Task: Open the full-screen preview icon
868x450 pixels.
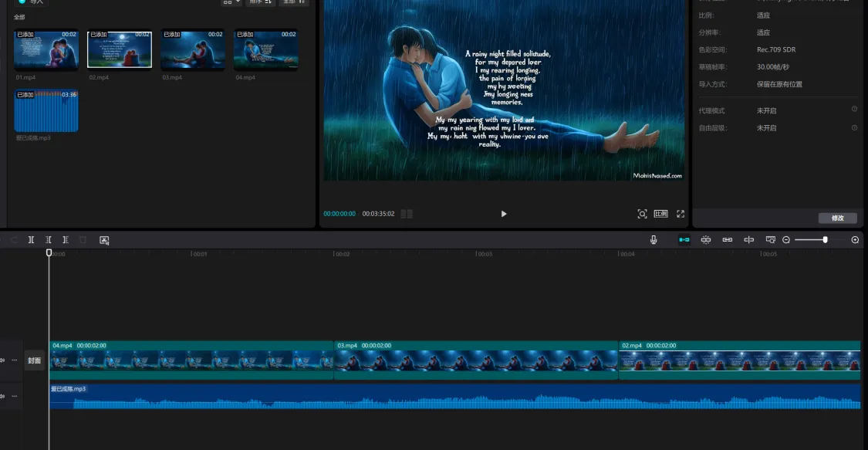Action: 681,214
